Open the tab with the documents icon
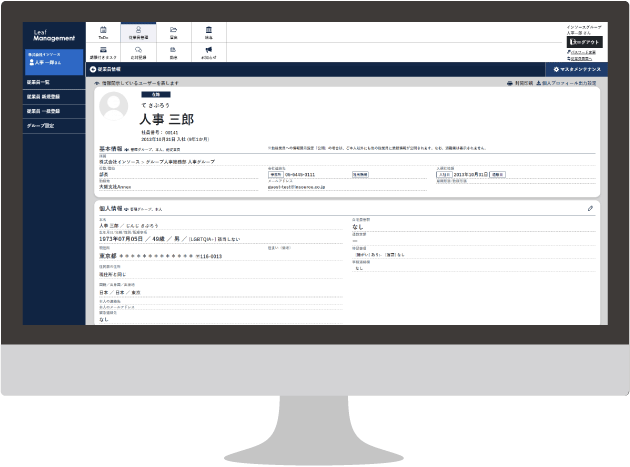 pos(174,53)
